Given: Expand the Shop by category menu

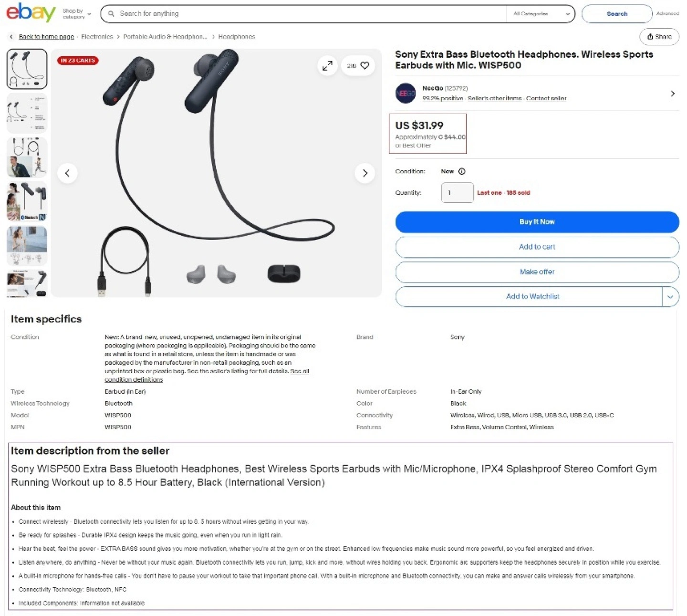Looking at the screenshot, I should [x=77, y=14].
